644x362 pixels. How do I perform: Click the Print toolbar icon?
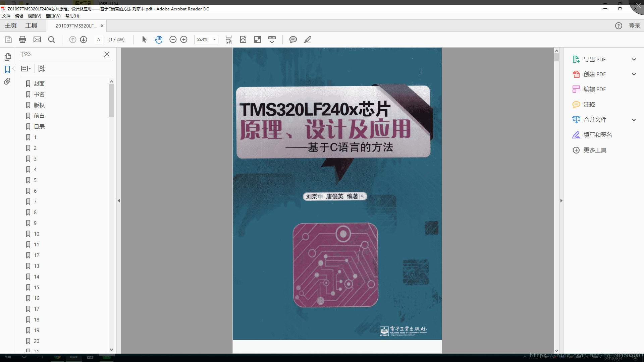pos(22,40)
